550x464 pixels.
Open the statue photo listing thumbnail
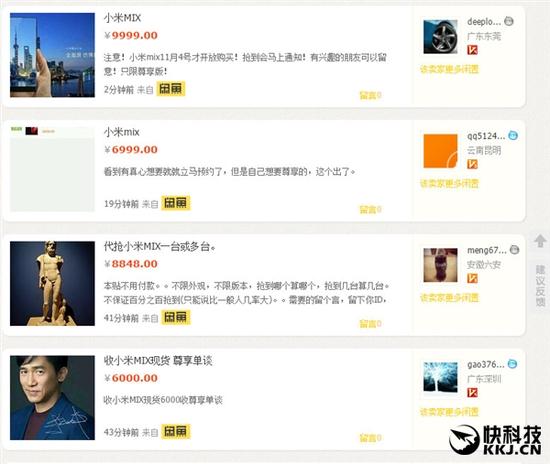click(x=52, y=283)
